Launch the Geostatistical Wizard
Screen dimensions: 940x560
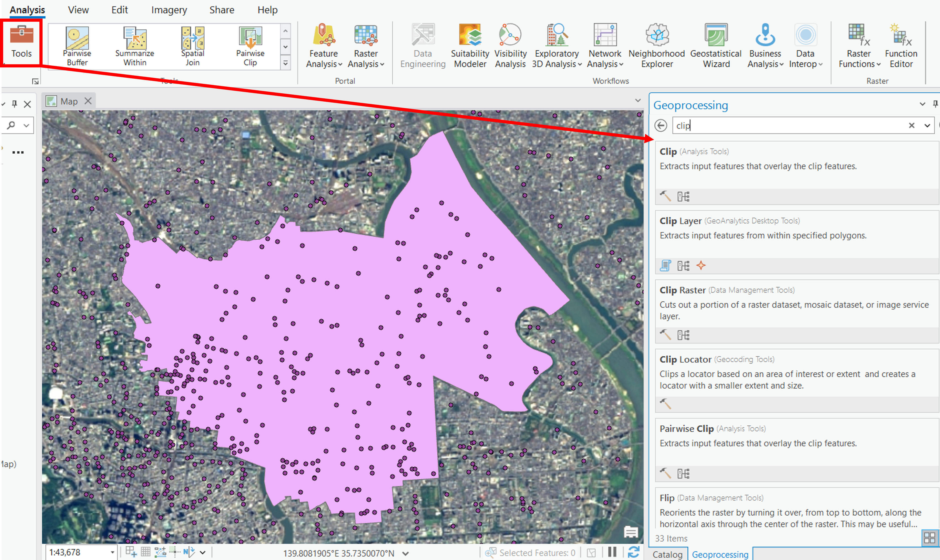pyautogui.click(x=716, y=46)
